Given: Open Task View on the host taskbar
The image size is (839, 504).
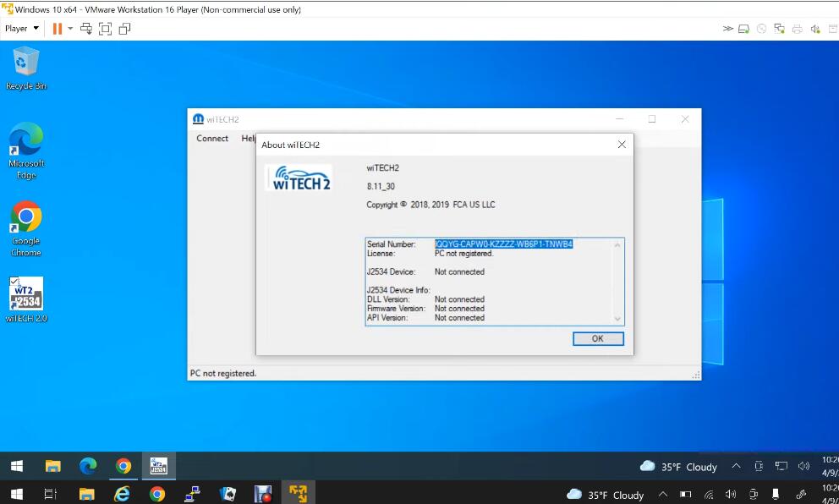Looking at the screenshot, I should [x=50, y=494].
